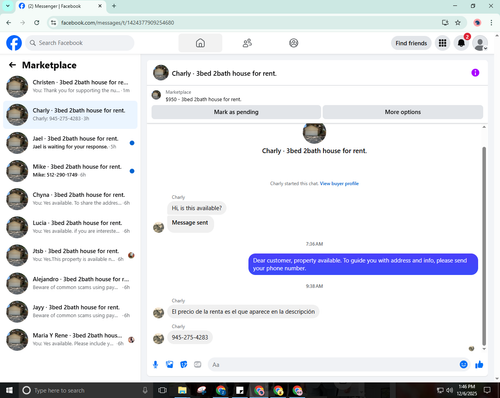Choose a sticker icon
Viewport: 500px width, 398px height.
click(x=184, y=364)
